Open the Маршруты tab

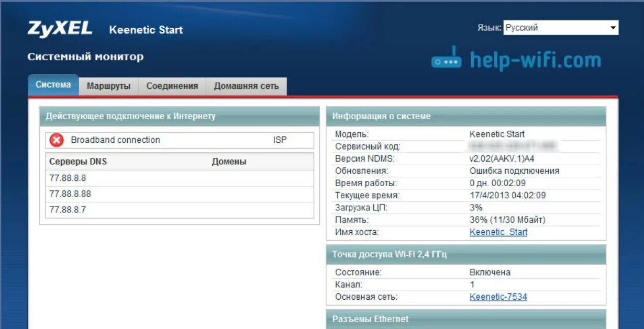coord(108,86)
